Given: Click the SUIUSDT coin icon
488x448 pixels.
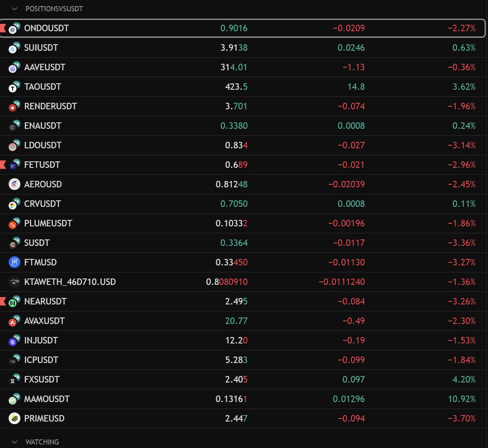Looking at the screenshot, I should coord(14,48).
